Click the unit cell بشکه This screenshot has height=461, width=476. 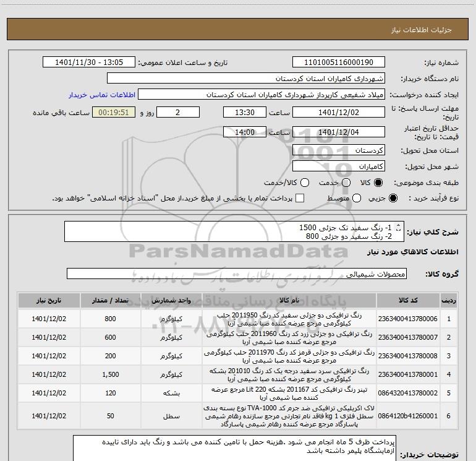coord(171,393)
